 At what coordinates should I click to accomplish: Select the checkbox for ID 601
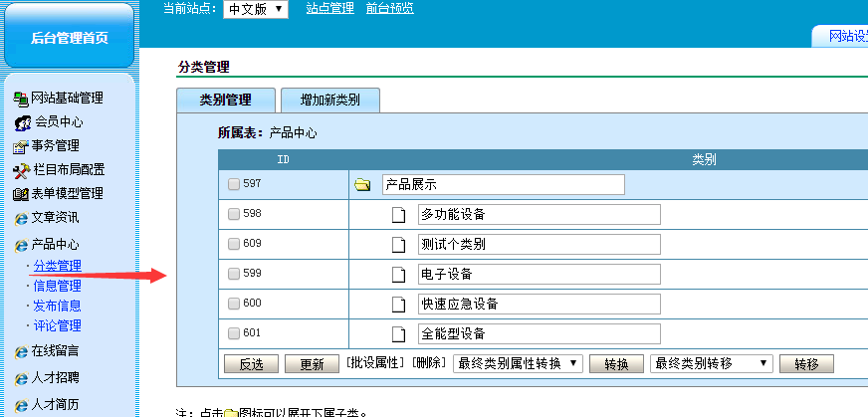[x=234, y=333]
